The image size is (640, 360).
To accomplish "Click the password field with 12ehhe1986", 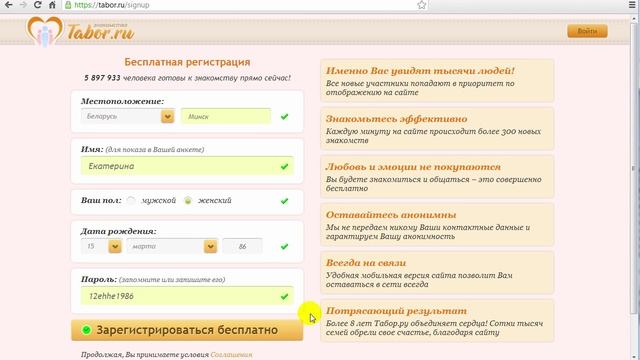I will point(187,296).
